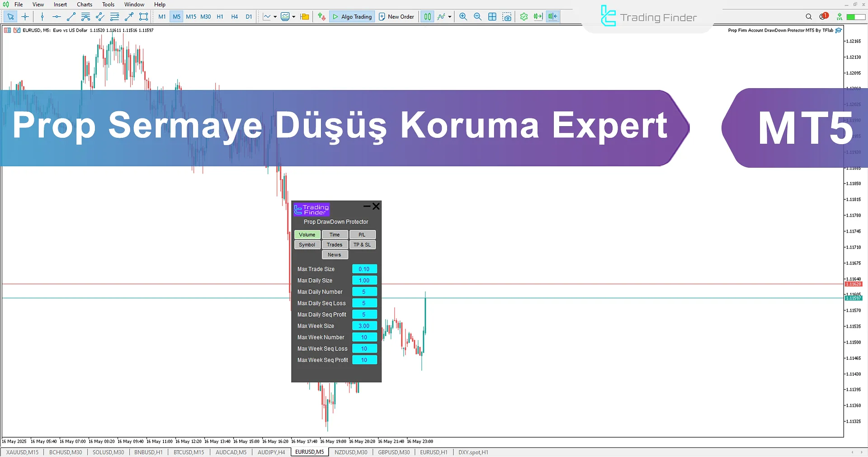Zoom out of the chart
Viewport: 868px width, 457px height.
[477, 17]
